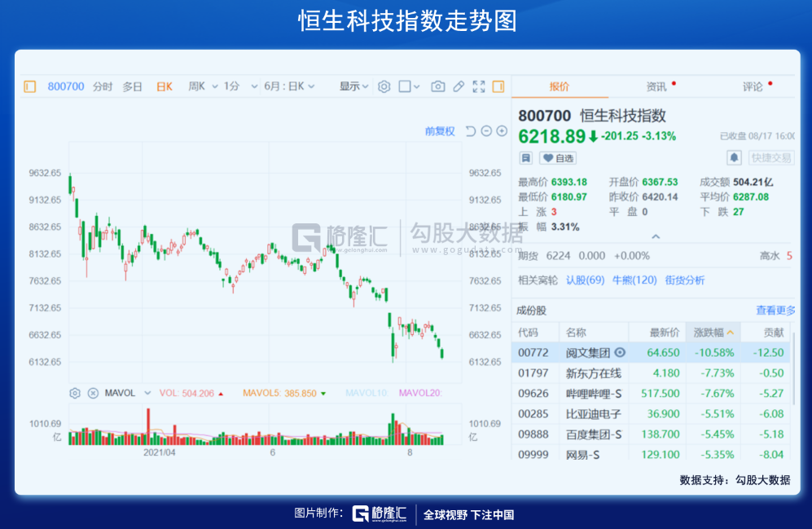Click the 快捷交易 button
812x529 pixels.
tap(771, 157)
